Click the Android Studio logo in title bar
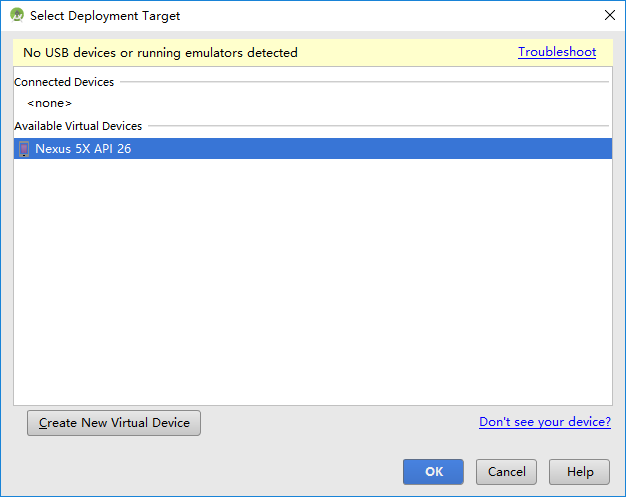Image resolution: width=626 pixels, height=497 pixels. 17,15
